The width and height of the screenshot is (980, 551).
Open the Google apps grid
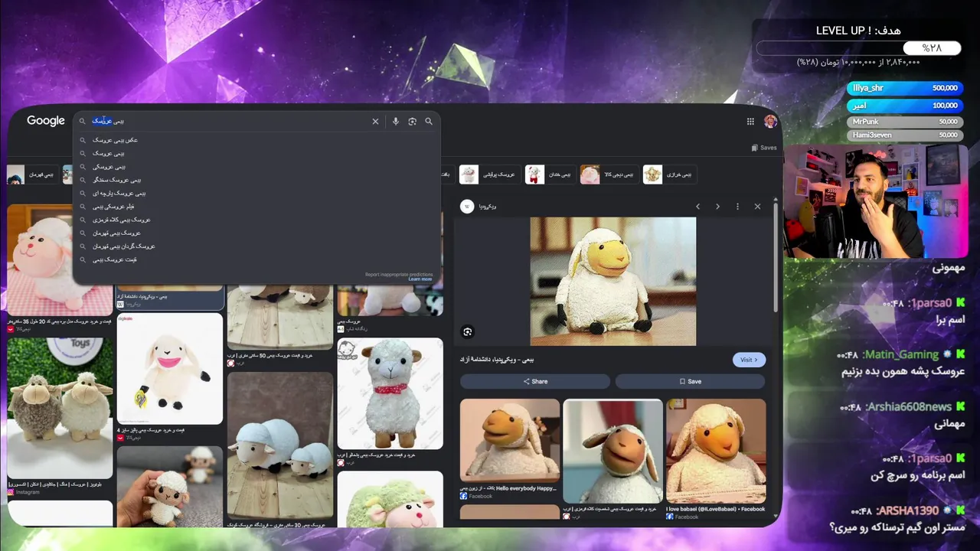pos(750,121)
